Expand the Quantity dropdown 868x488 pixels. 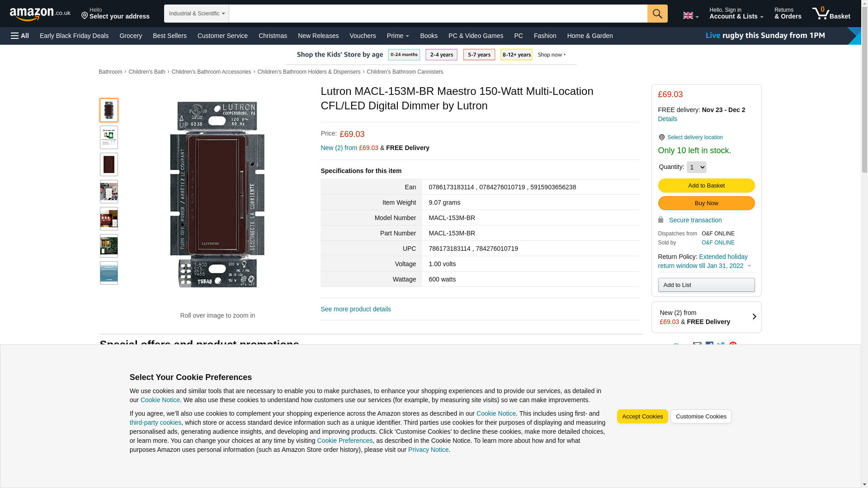coord(696,167)
